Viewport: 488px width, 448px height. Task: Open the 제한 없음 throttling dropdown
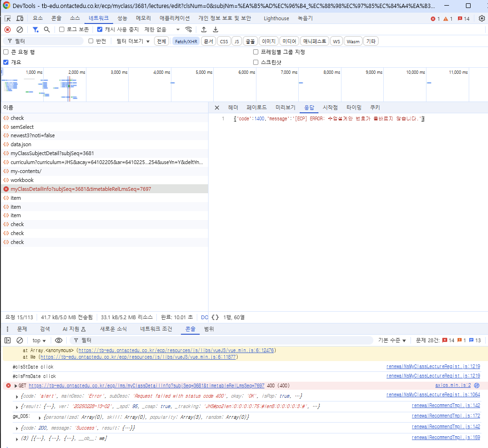162,30
